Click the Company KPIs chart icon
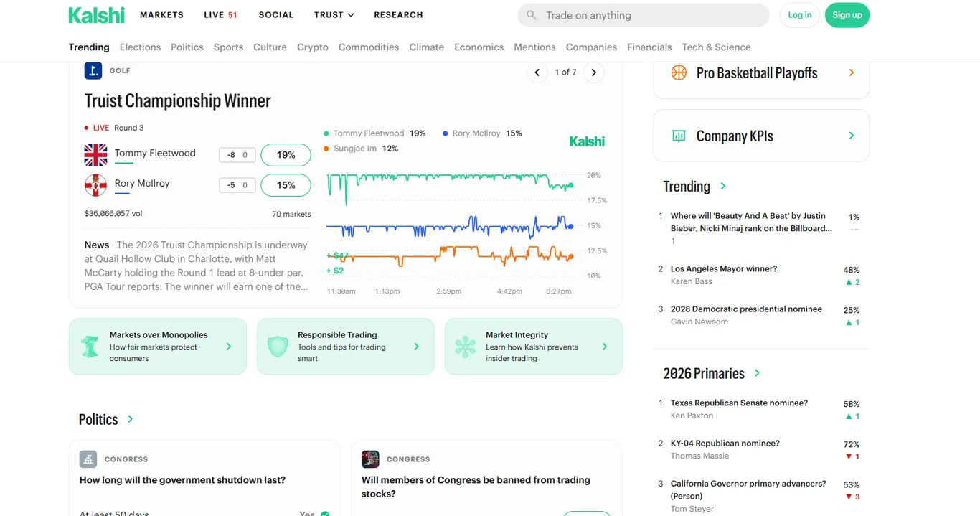The width and height of the screenshot is (980, 516). pyautogui.click(x=679, y=136)
